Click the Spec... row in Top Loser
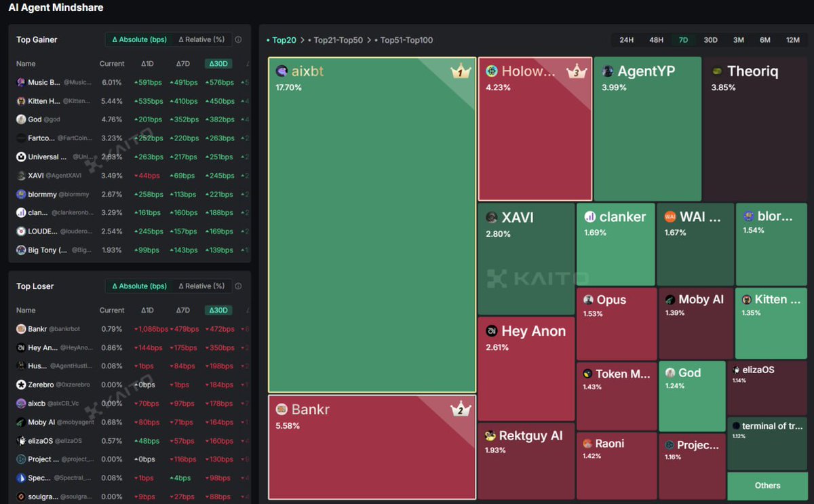Screen dimensions: 814x504 coord(130,478)
